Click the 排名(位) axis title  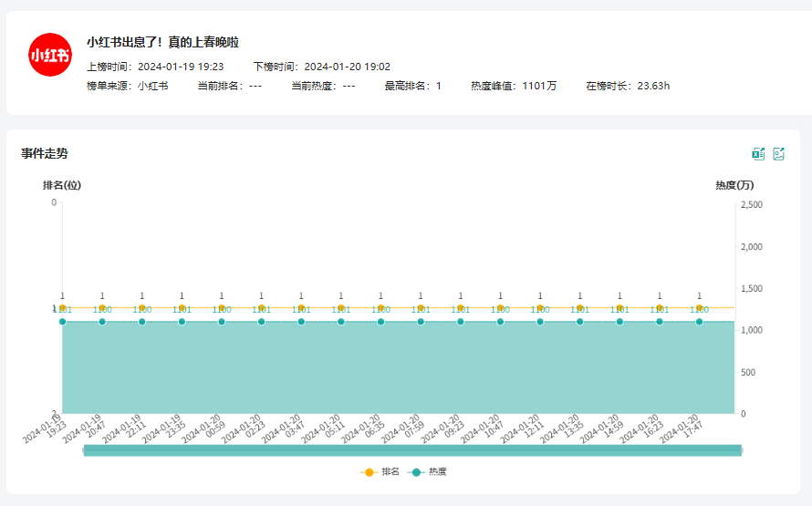pos(62,185)
